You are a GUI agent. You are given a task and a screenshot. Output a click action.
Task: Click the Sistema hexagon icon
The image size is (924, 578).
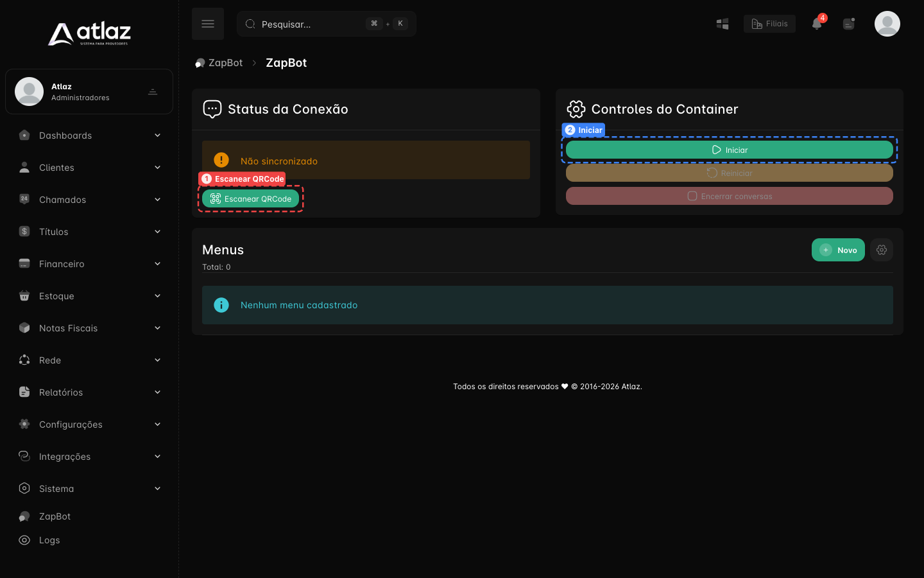point(24,488)
